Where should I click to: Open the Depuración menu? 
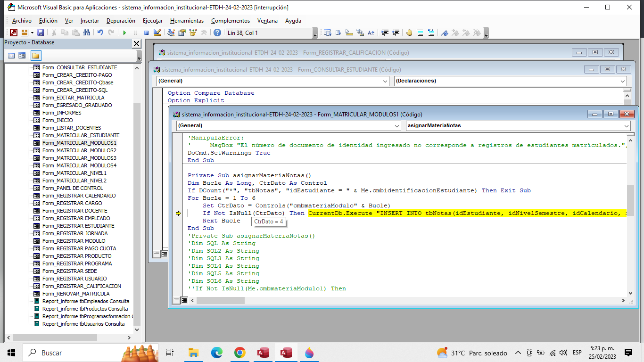click(121, 21)
